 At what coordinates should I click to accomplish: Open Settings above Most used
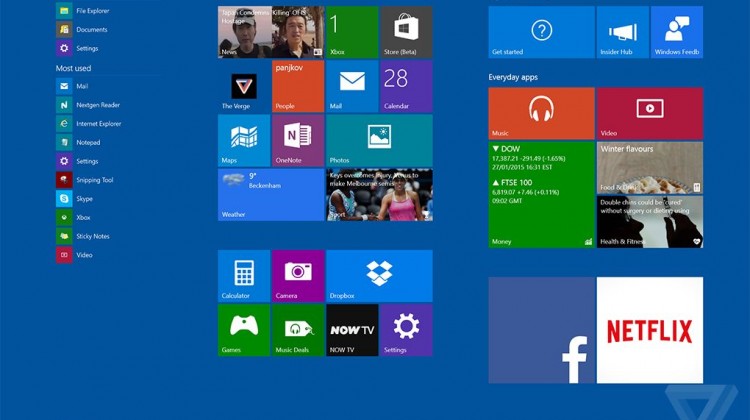(x=77, y=48)
